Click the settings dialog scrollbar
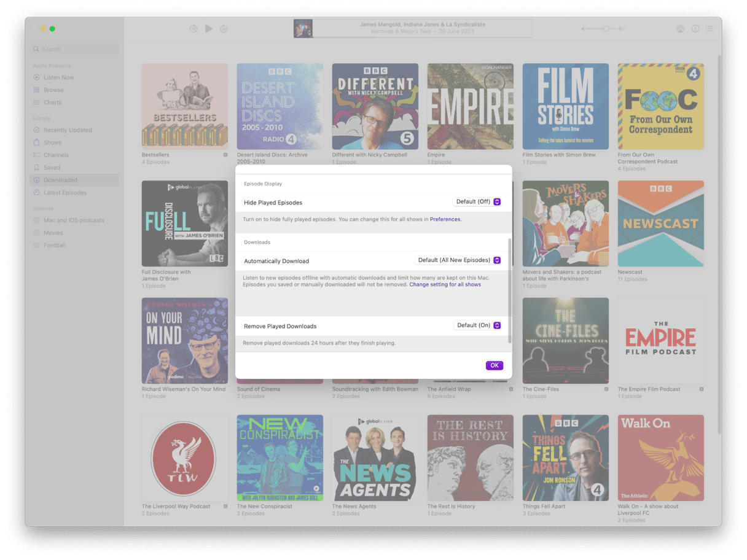 pos(509,289)
